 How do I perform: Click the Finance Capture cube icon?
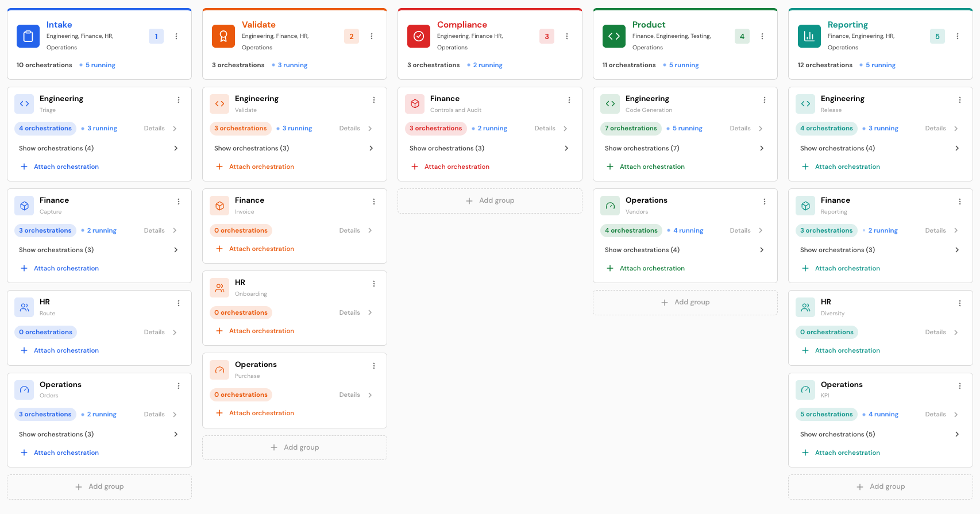click(x=24, y=206)
